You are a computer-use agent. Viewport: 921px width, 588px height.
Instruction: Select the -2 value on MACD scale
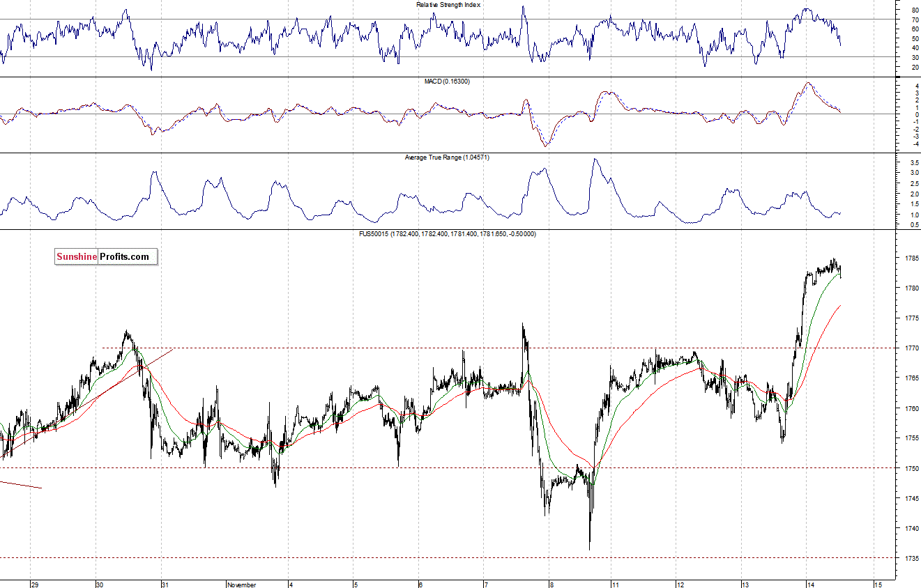[x=915, y=129]
